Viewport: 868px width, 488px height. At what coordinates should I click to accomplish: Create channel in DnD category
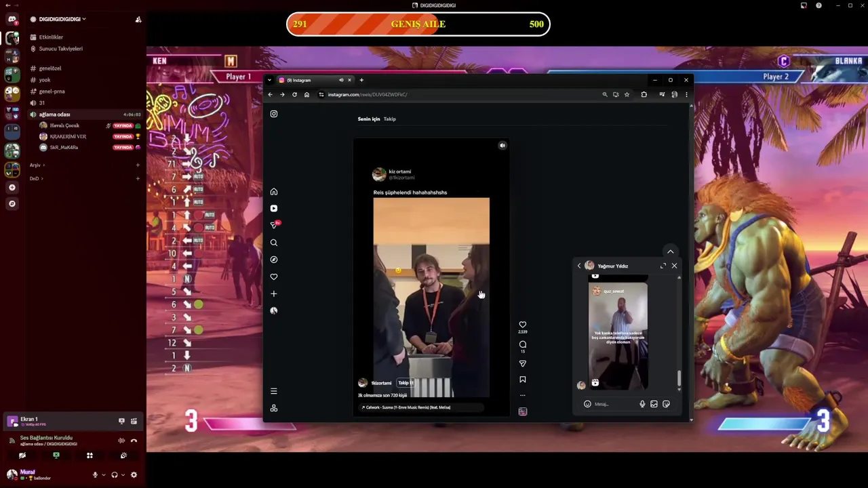pos(138,178)
